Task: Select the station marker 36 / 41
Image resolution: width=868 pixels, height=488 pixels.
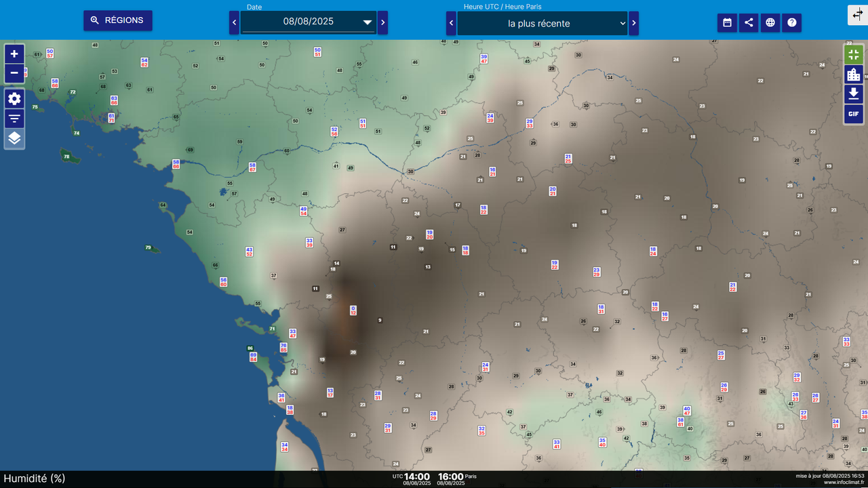Action: 281,397
